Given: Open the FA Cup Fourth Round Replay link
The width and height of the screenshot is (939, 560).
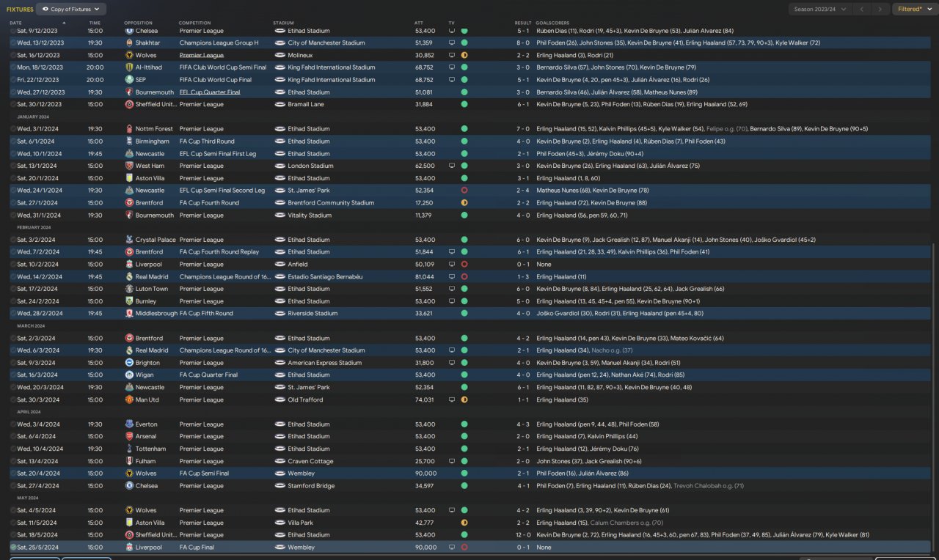Looking at the screenshot, I should pos(219,252).
